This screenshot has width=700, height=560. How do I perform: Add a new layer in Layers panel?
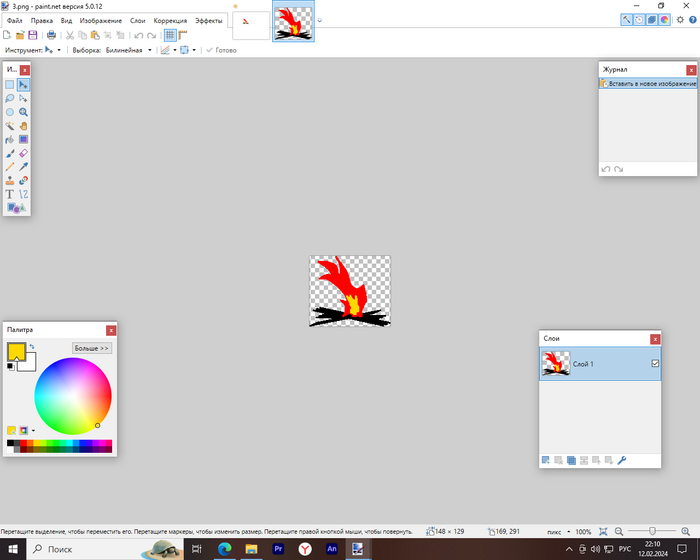point(546,460)
